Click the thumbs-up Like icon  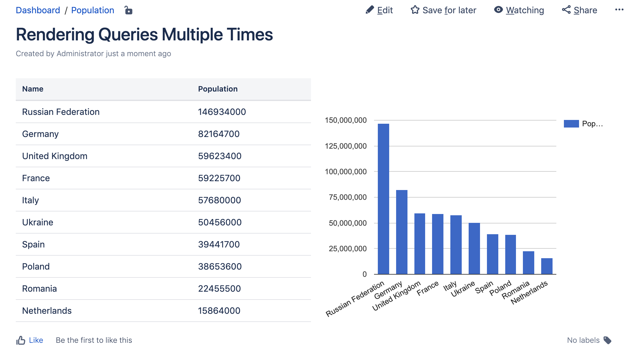(x=21, y=340)
